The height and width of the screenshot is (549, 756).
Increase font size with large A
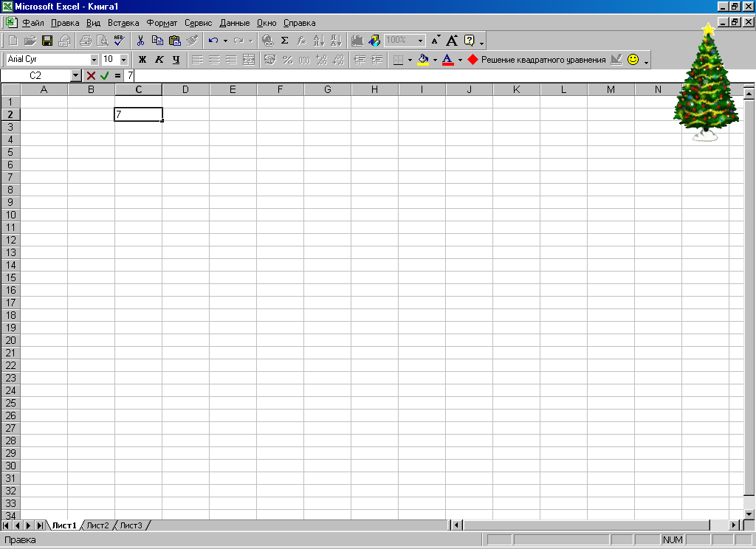pos(452,41)
